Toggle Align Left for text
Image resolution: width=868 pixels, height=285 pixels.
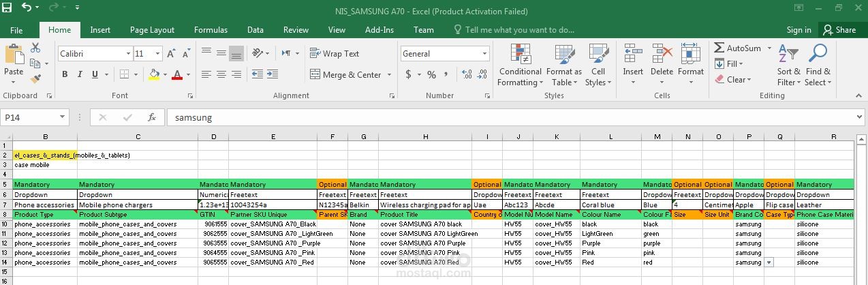coord(205,74)
